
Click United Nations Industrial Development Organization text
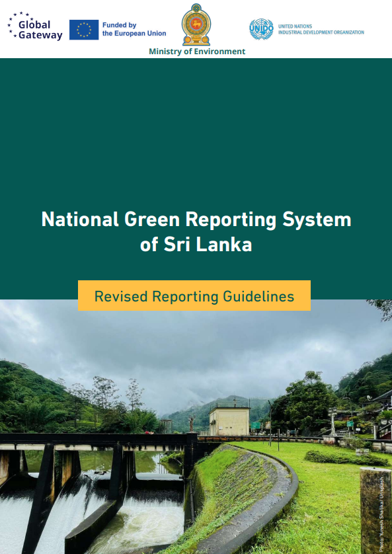(321, 29)
